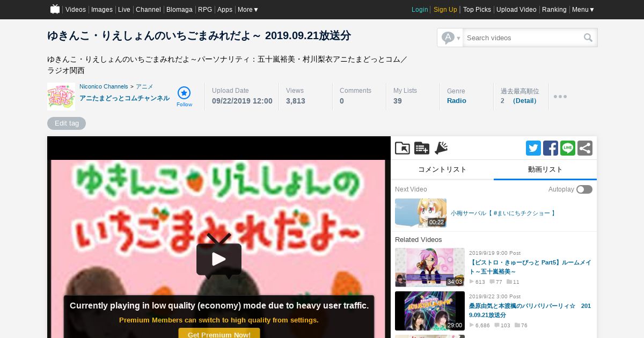The height and width of the screenshot is (338, 644).
Task: Follow the channel with star icon
Action: tap(184, 97)
